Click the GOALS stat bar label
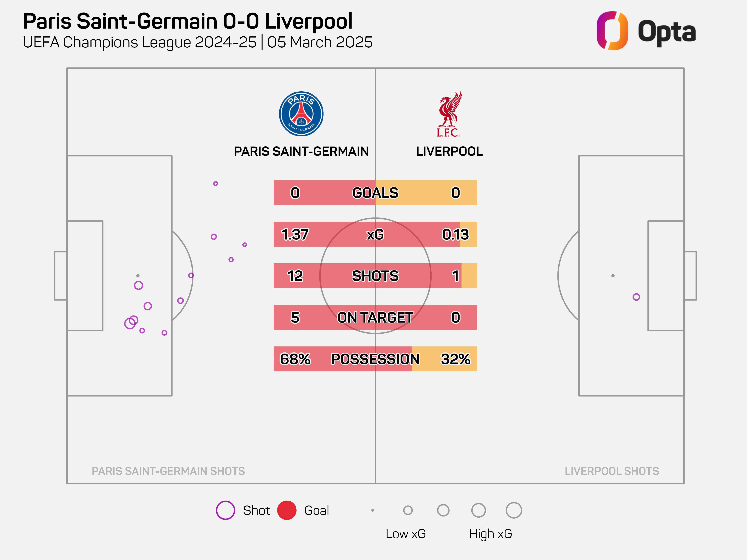Image resolution: width=747 pixels, height=560 pixels. [x=375, y=193]
